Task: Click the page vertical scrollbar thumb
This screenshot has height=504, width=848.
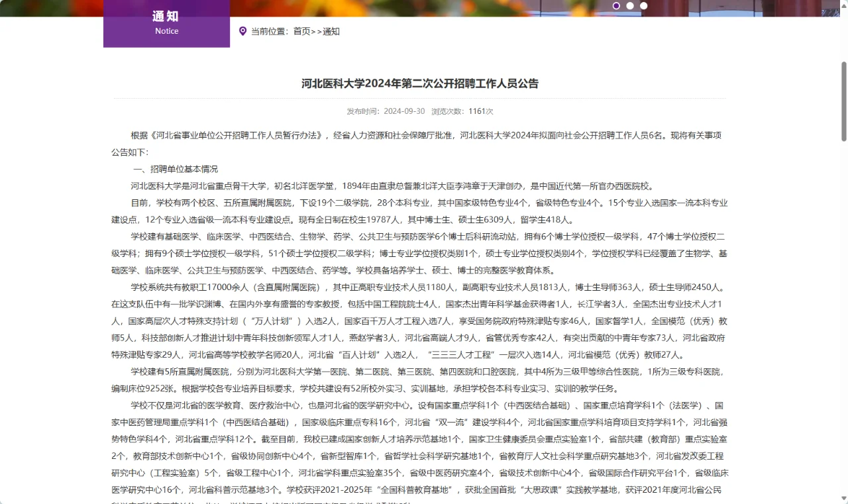Action: pyautogui.click(x=844, y=101)
